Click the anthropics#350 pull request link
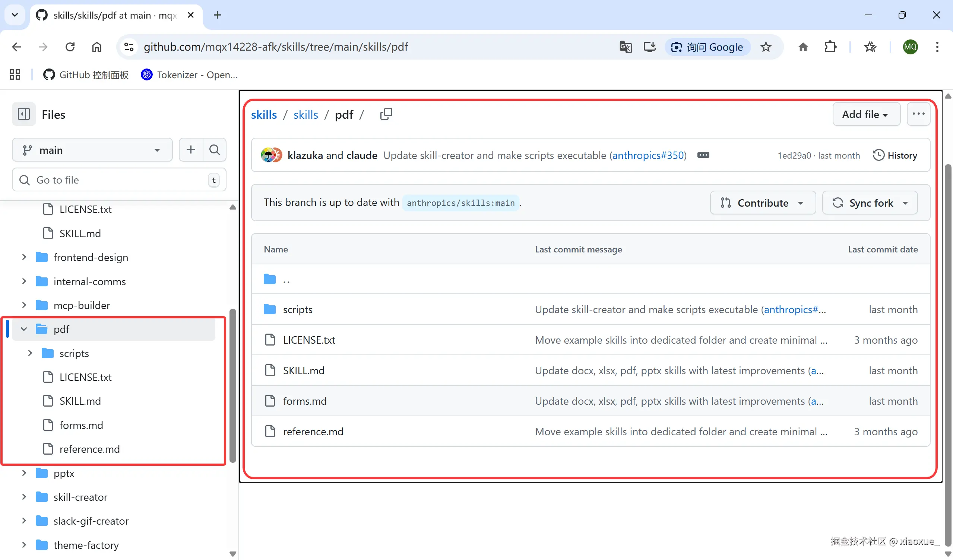 (648, 155)
